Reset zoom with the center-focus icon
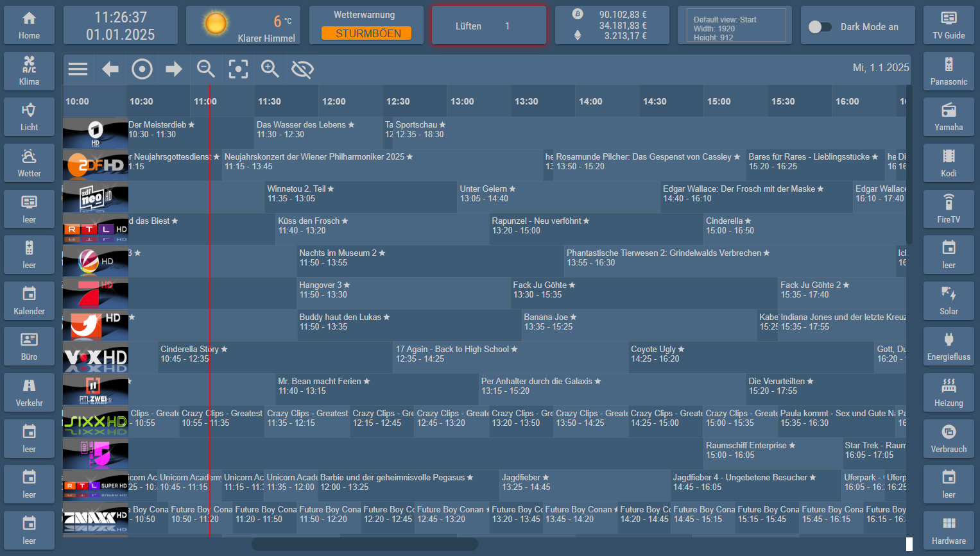The image size is (980, 556). click(238, 69)
